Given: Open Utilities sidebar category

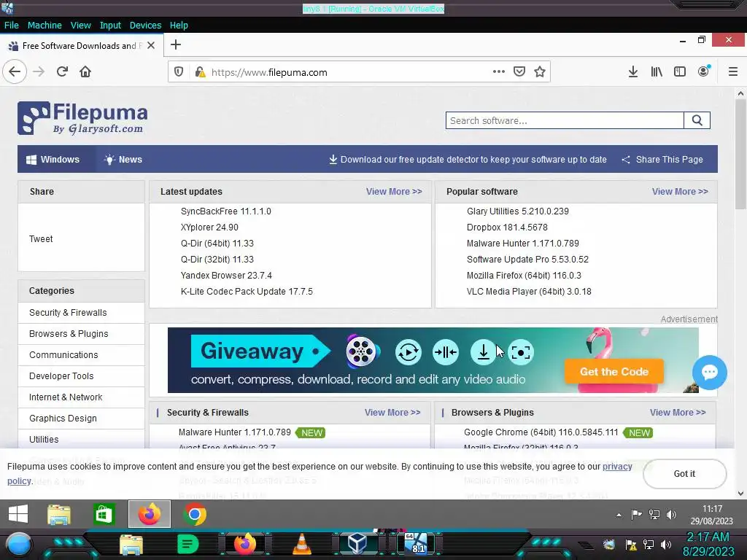Looking at the screenshot, I should point(81,440).
